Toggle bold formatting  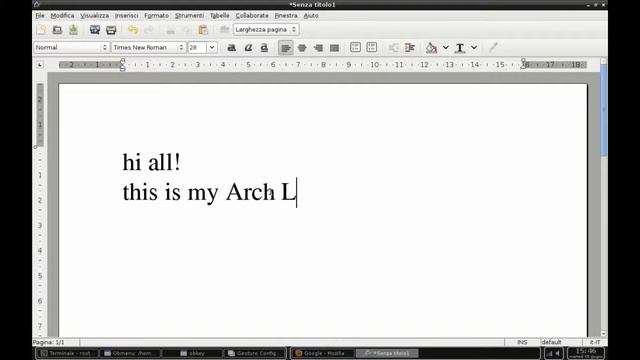pos(231,48)
